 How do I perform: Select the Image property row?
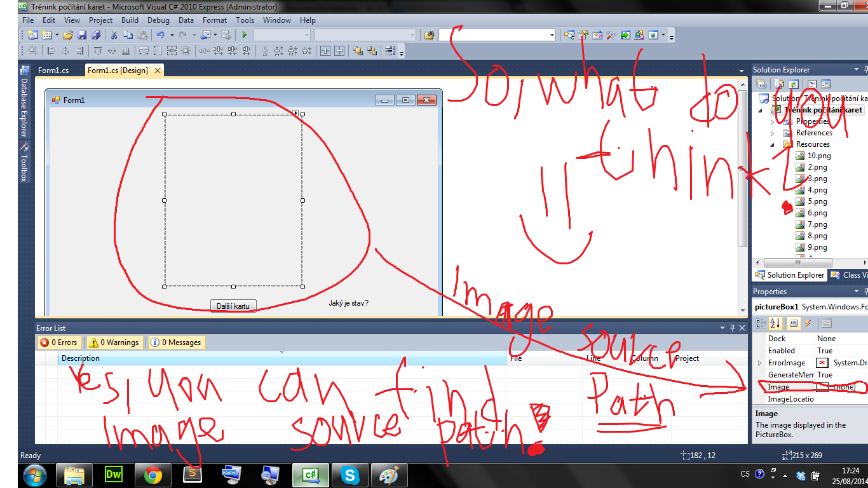779,387
